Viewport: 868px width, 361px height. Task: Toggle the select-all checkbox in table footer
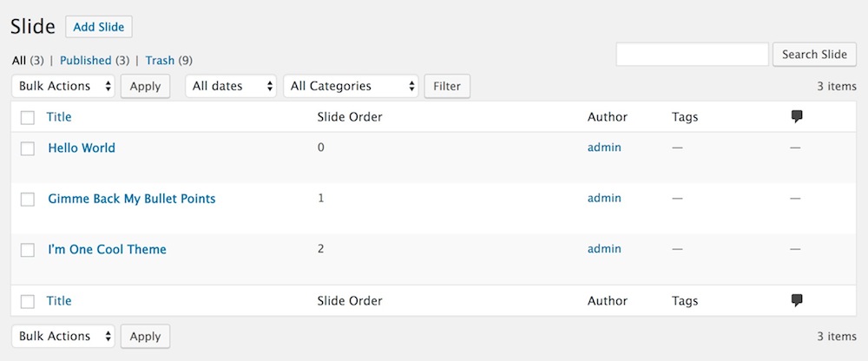click(28, 302)
